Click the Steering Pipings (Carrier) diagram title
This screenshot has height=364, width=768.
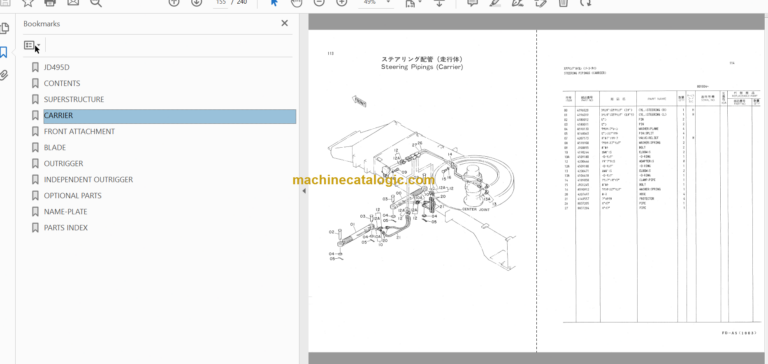pyautogui.click(x=422, y=67)
